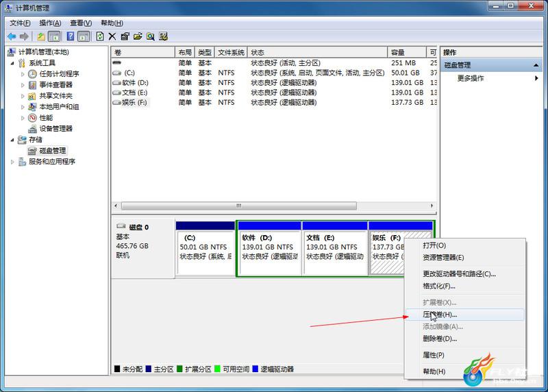Choose 格式化(F)... in context menu
The width and height of the screenshot is (548, 392).
[464, 286]
